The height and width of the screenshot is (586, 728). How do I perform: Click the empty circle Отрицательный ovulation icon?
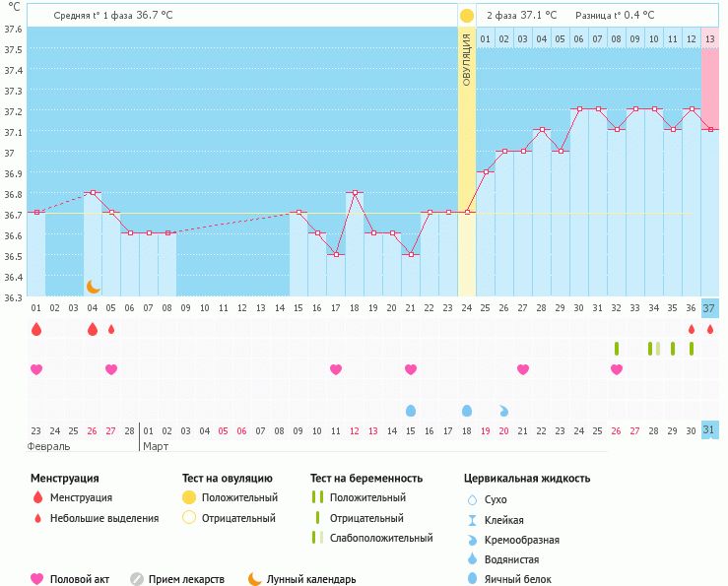[x=189, y=518]
